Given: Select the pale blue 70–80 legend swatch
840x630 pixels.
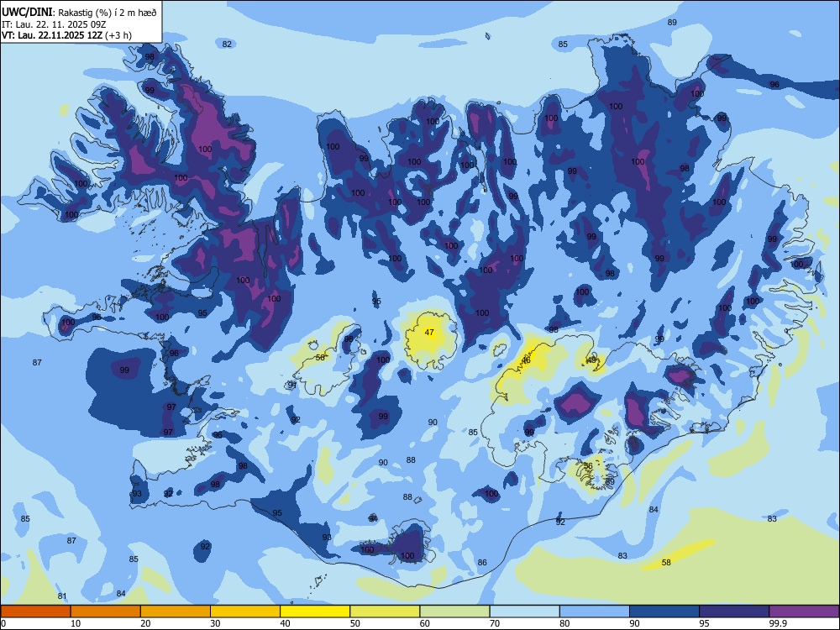Looking at the screenshot, I should tap(524, 612).
